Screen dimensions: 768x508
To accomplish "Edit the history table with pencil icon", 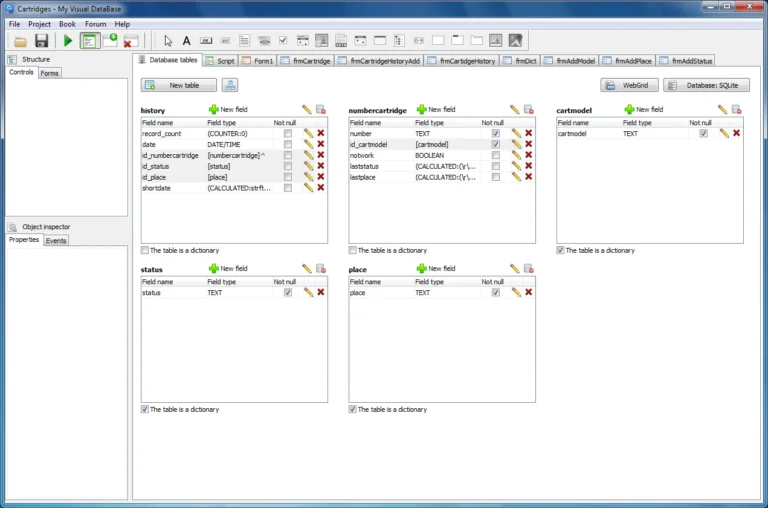I will tap(307, 110).
